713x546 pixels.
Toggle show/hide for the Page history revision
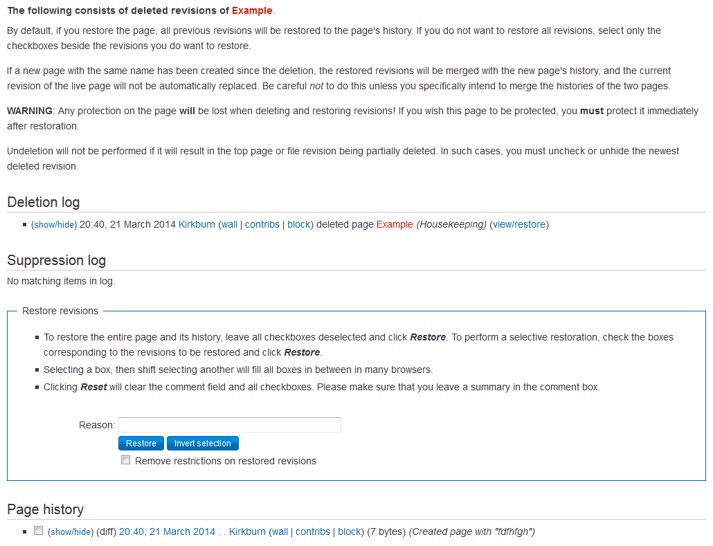coord(70,532)
